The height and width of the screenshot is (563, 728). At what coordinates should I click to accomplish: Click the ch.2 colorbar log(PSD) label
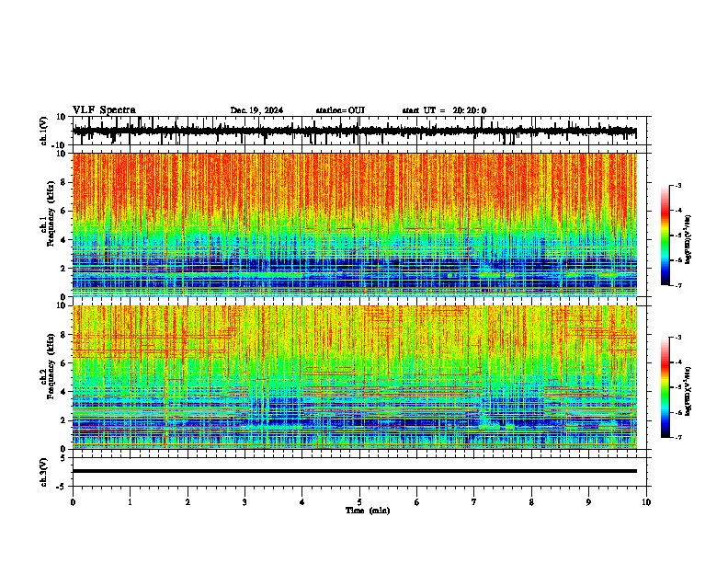pyautogui.click(x=688, y=391)
